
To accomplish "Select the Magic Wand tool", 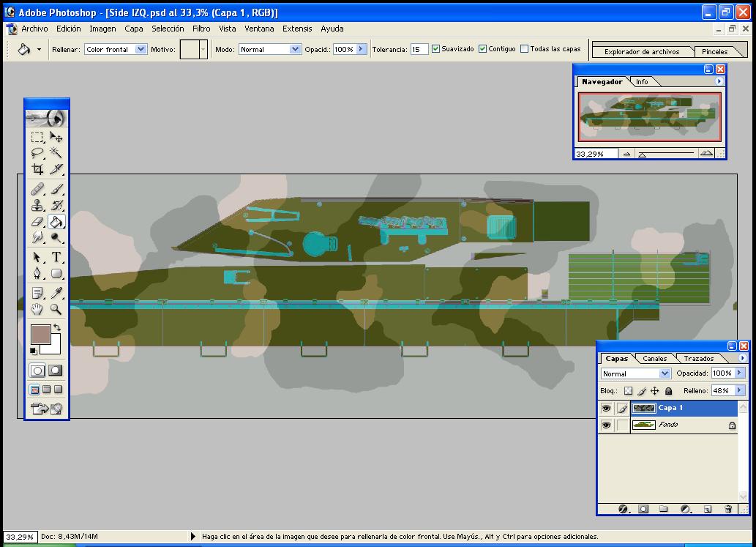I will click(56, 153).
